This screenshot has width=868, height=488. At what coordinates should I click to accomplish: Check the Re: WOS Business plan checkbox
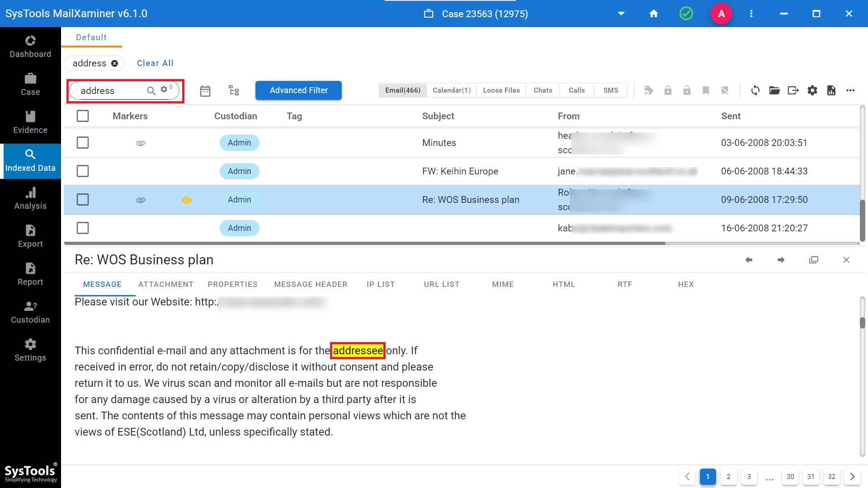click(x=83, y=200)
